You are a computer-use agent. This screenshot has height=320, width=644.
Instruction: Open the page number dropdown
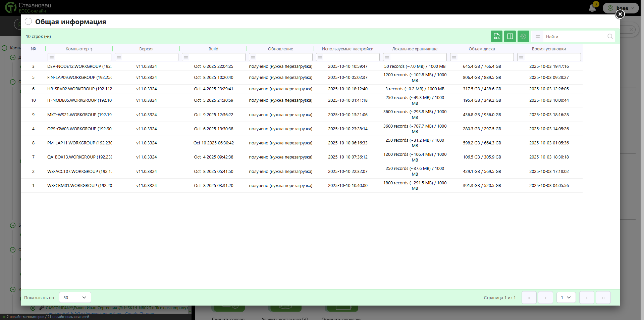(x=566, y=298)
